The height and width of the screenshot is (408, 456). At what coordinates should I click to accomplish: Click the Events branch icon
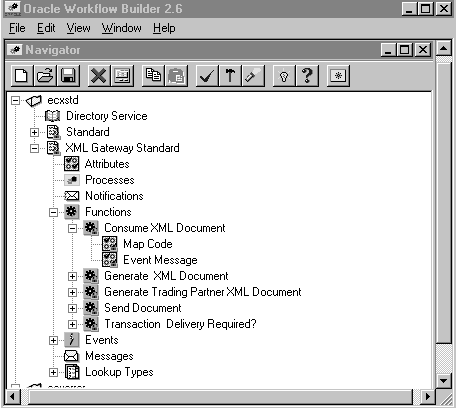pos(72,340)
